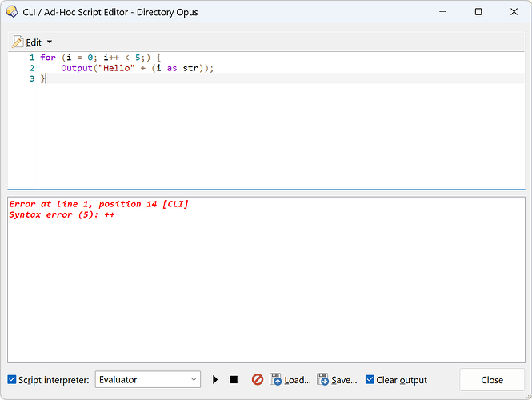Stop the running script
Screen dimensions: 532x400
pos(234,380)
